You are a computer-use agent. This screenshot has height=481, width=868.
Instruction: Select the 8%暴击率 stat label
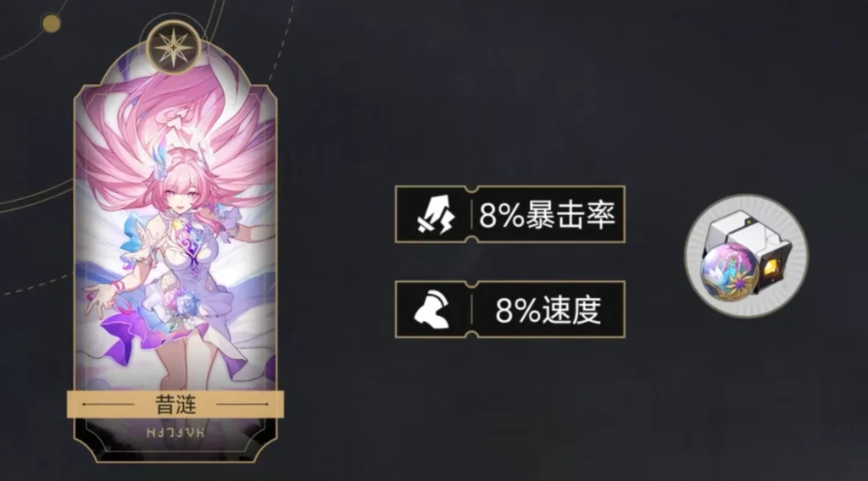coord(547,214)
